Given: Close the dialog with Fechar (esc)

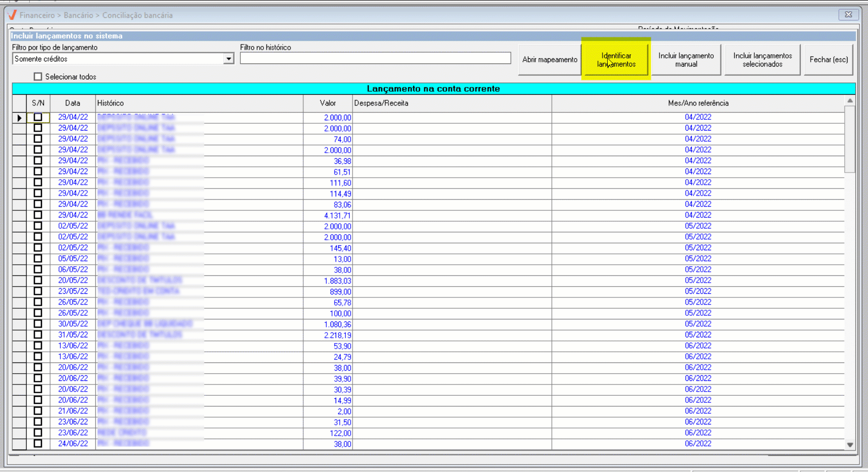Looking at the screenshot, I should point(828,59).
